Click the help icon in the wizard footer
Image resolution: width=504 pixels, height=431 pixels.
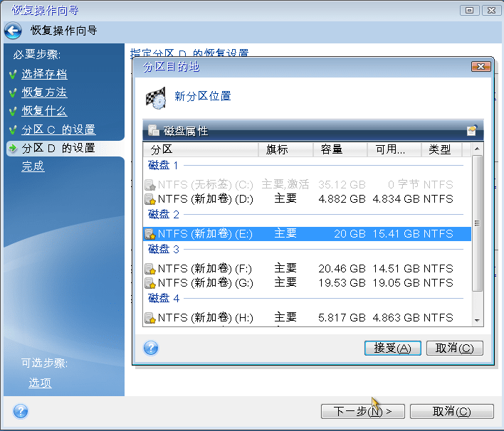pos(21,411)
